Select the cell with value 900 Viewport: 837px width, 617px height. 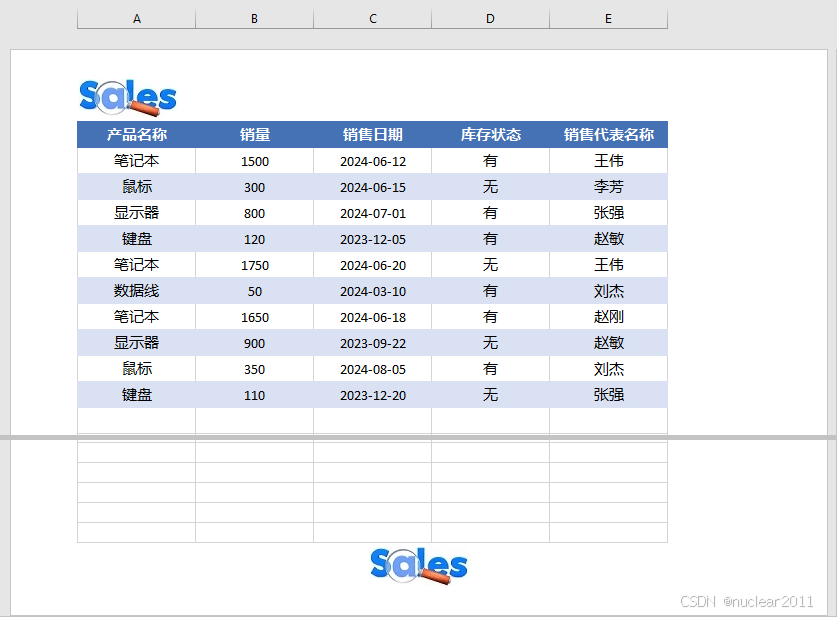tap(255, 343)
